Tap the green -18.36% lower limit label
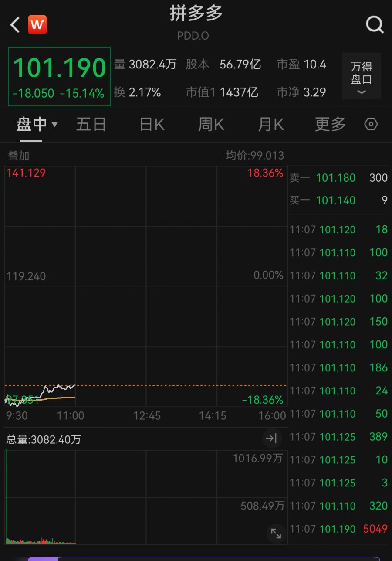 [263, 400]
